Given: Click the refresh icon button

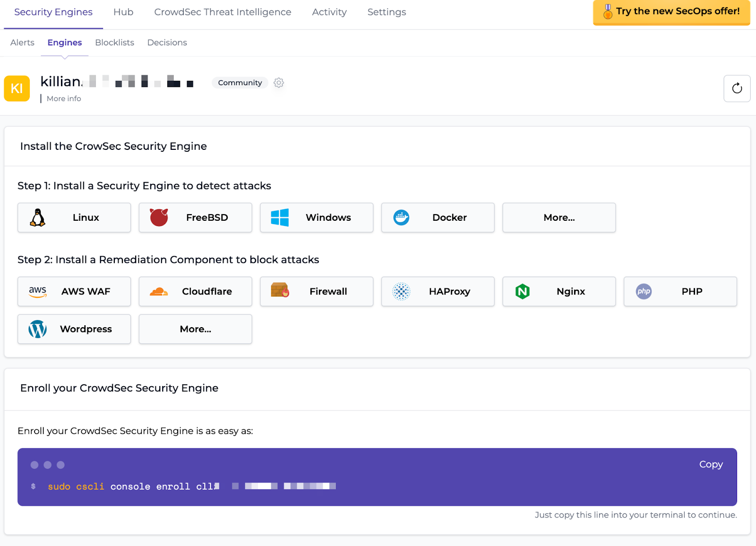Looking at the screenshot, I should [x=737, y=88].
